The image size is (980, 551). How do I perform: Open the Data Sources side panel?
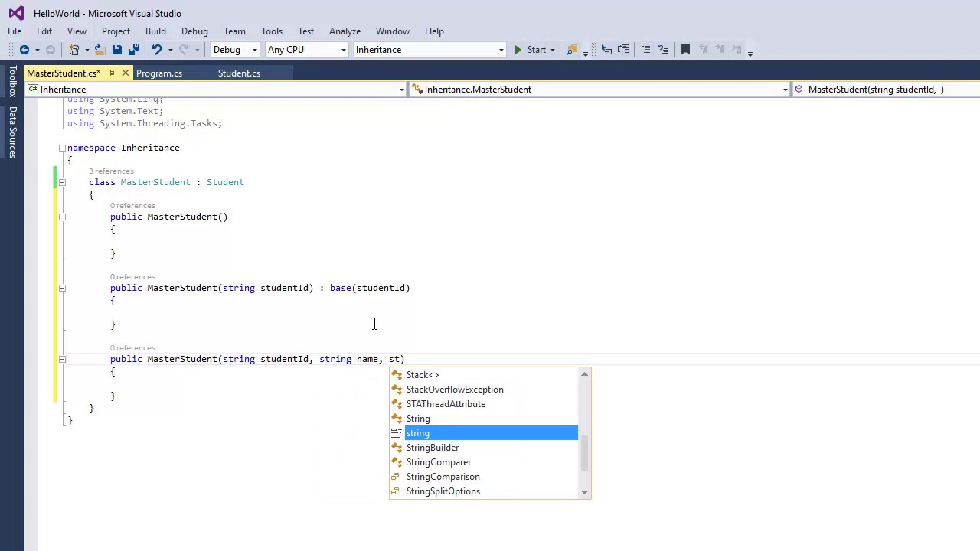(12, 132)
